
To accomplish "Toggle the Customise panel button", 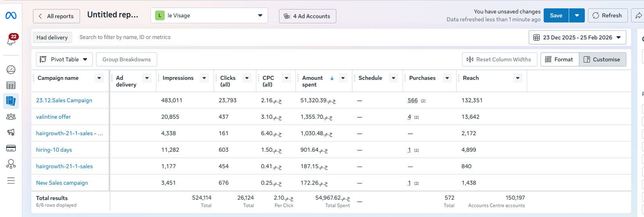I will [x=602, y=59].
